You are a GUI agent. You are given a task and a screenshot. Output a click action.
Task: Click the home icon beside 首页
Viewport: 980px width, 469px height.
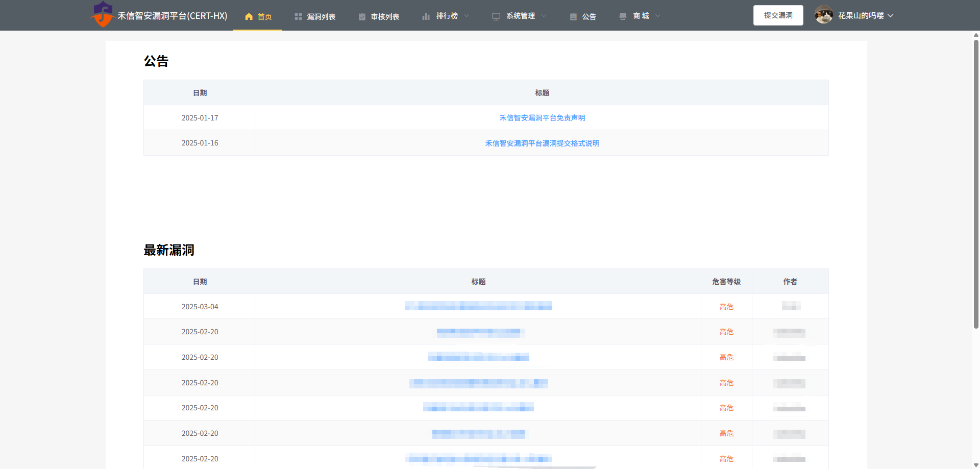[x=249, y=16]
